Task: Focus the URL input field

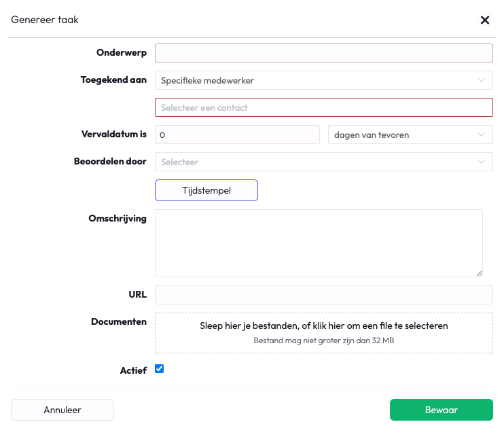Action: (323, 295)
